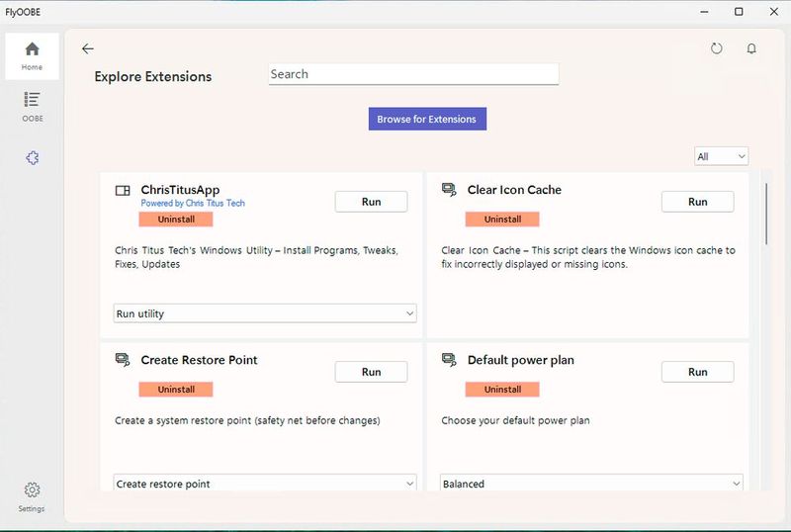The width and height of the screenshot is (791, 532).
Task: Click the refresh icon
Action: click(x=717, y=48)
